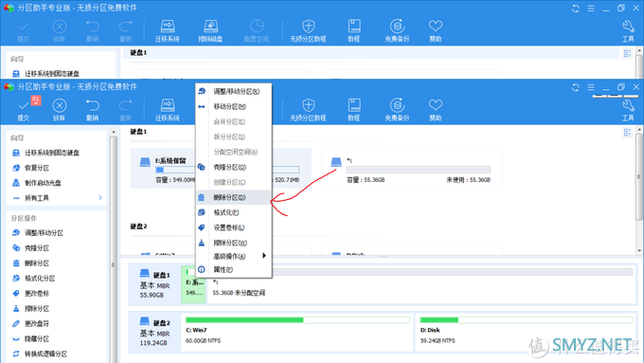
Task: Open 属性 in the context menu
Action: pyautogui.click(x=233, y=270)
